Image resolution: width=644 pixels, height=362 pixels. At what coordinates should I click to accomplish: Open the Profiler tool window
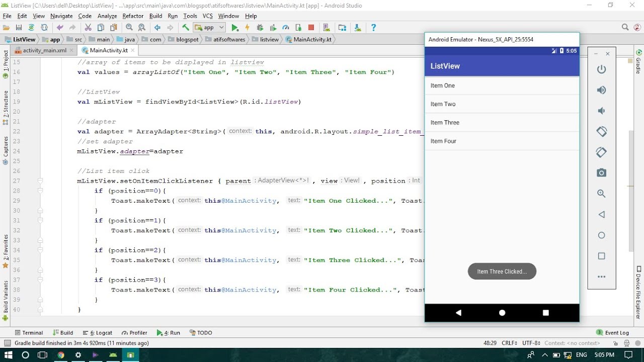(134, 332)
